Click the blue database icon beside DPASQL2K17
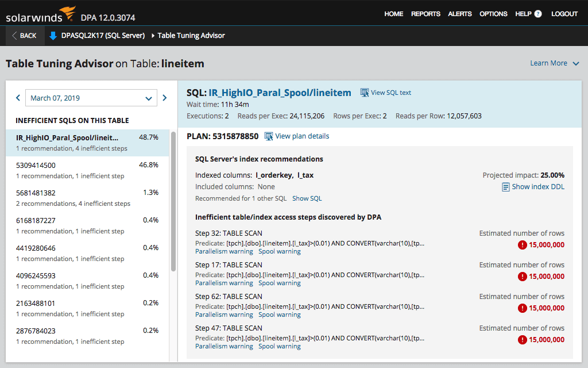 tap(53, 35)
